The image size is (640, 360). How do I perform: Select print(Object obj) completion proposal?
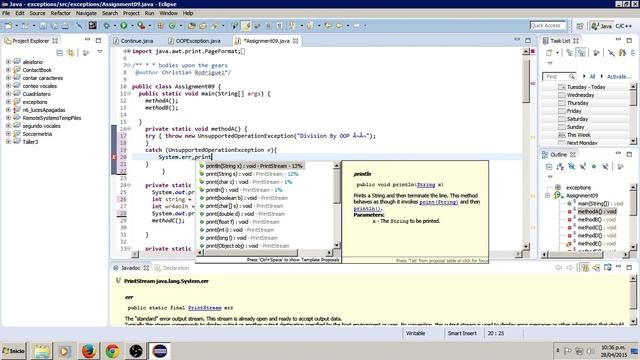(x=244, y=246)
